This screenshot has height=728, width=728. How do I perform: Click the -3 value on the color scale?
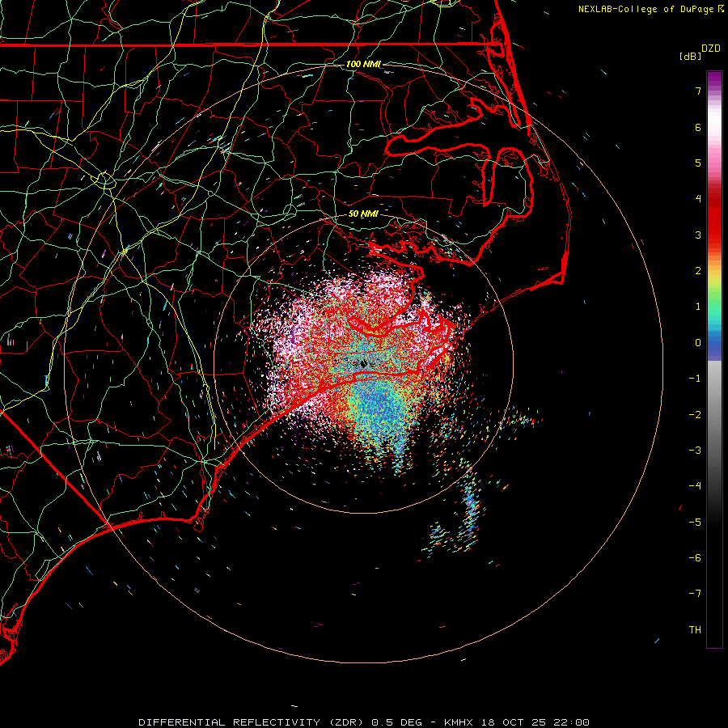(695, 451)
